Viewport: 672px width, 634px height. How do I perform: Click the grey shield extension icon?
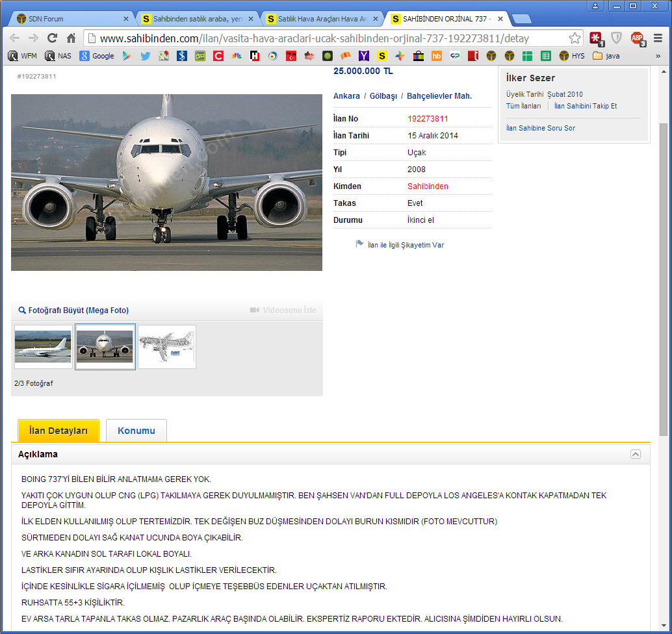(616, 38)
